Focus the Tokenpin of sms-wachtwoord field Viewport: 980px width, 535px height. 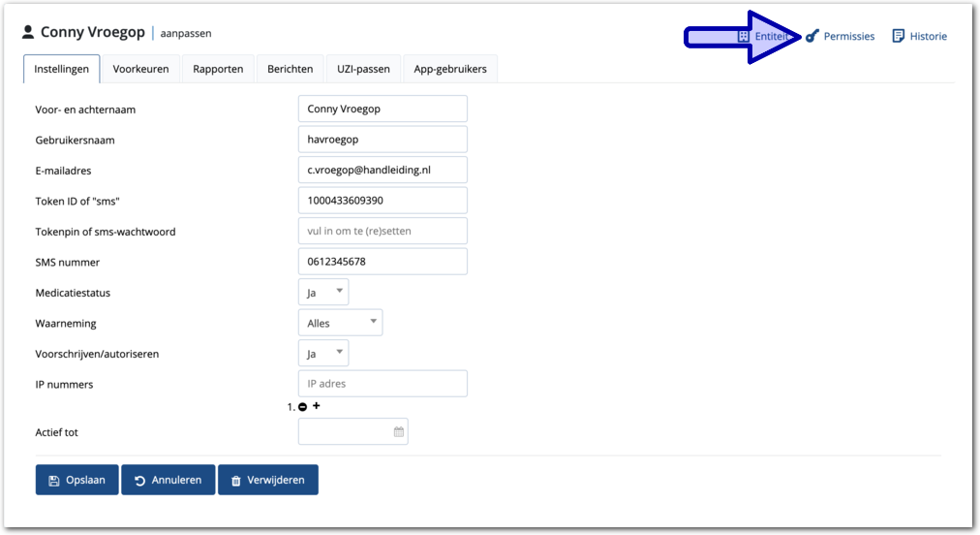383,232
